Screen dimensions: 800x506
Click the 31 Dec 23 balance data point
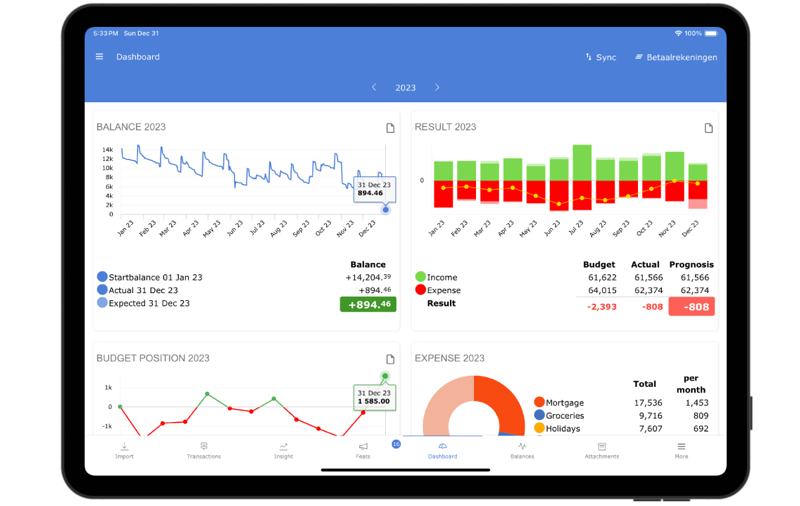[386, 210]
